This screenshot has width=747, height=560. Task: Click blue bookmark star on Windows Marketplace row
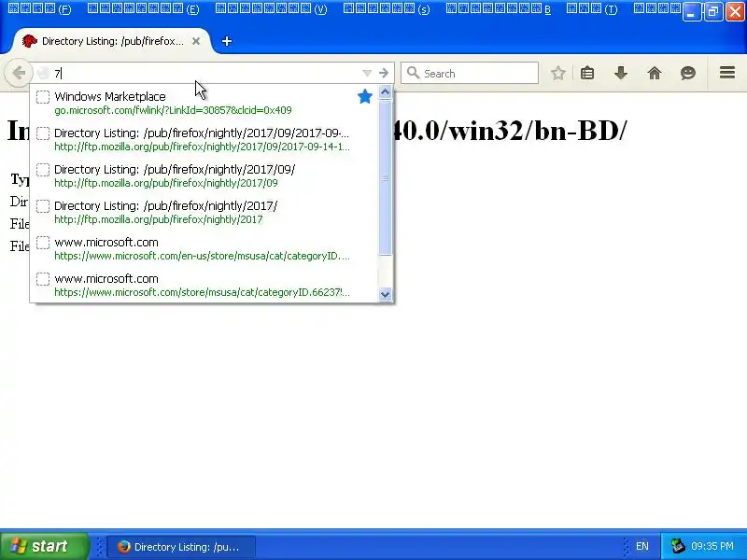(364, 97)
